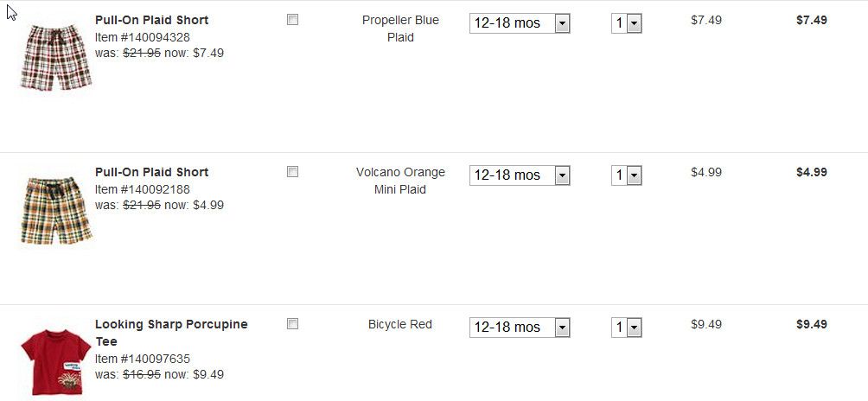The width and height of the screenshot is (868, 401).
Task: Open the first Pull-On Plaid Short title link
Action: coord(151,20)
